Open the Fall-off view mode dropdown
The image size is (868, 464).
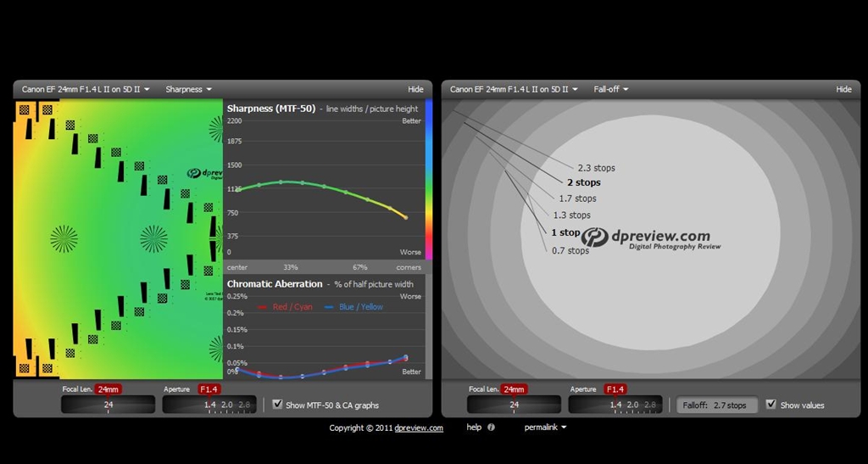[x=611, y=89]
